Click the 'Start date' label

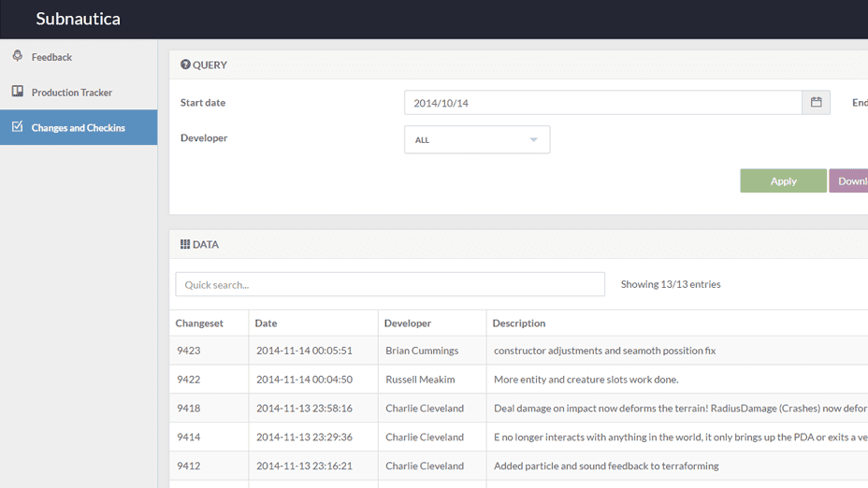pyautogui.click(x=203, y=102)
